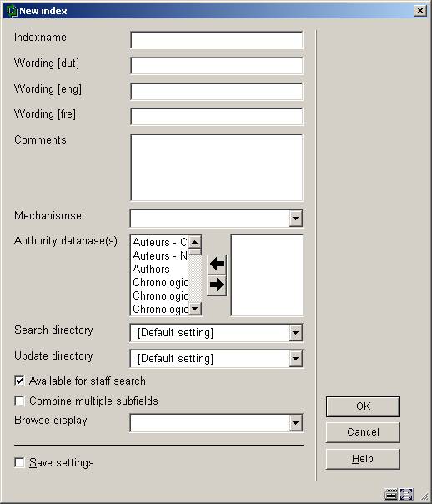This screenshot has width=432, height=504.
Task: Expand the Browse display dropdown
Action: tap(295, 423)
